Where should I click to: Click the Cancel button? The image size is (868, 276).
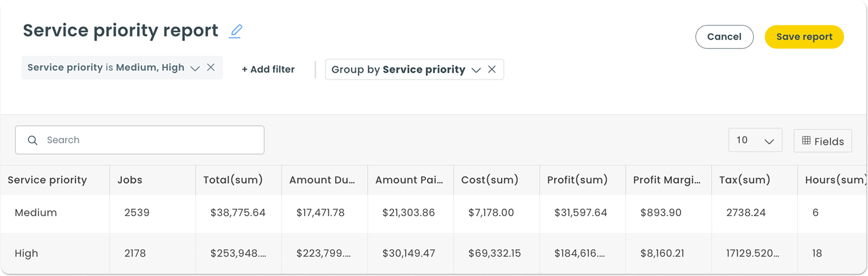724,37
